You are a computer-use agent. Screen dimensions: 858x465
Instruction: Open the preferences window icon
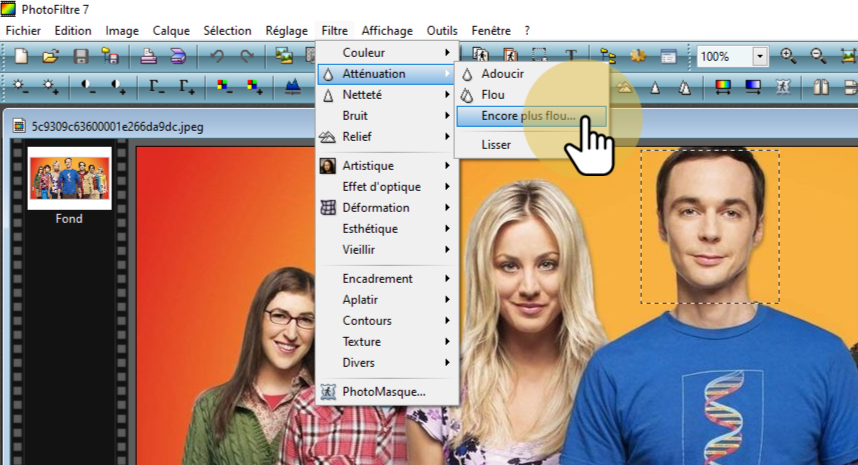668,56
